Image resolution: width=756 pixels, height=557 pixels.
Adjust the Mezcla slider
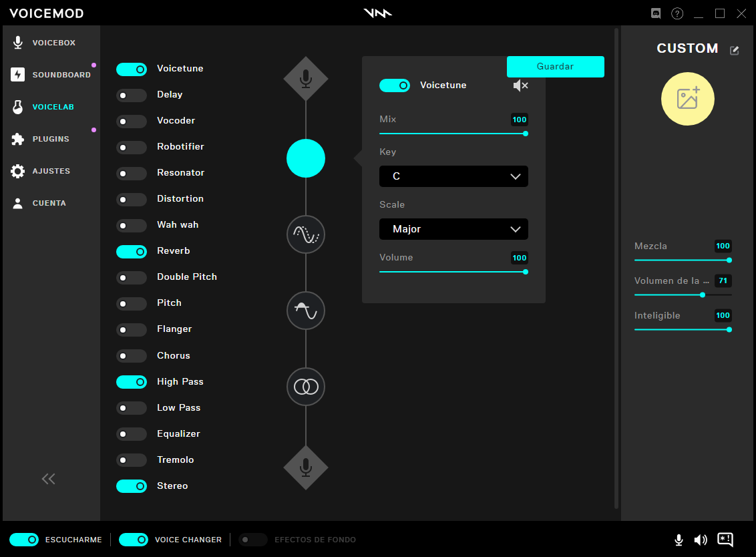click(683, 260)
